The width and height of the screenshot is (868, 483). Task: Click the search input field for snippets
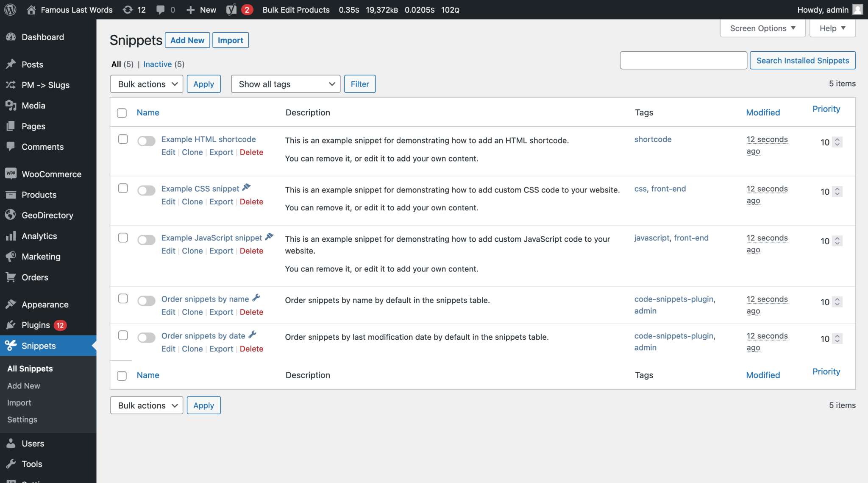683,60
